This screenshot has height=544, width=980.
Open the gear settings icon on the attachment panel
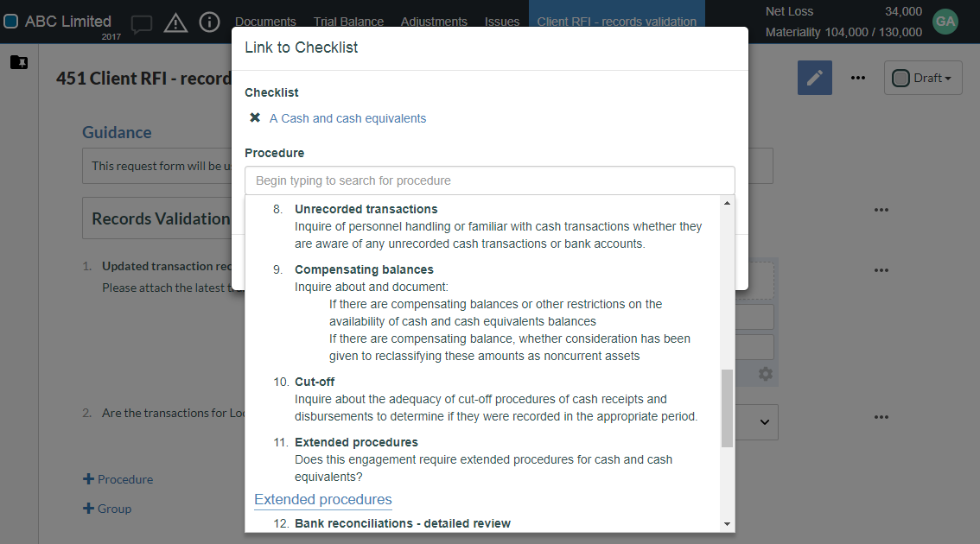[x=765, y=373]
